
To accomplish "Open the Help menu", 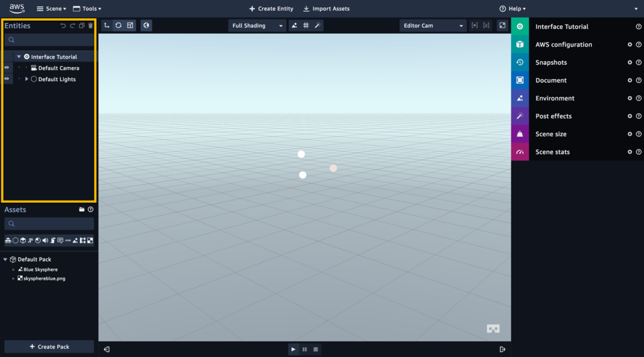I will coord(513,9).
